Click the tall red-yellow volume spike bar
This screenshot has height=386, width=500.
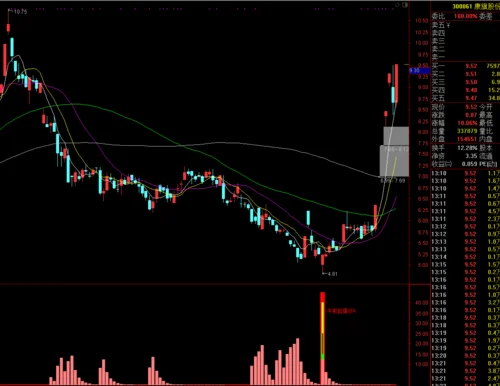pyautogui.click(x=322, y=338)
